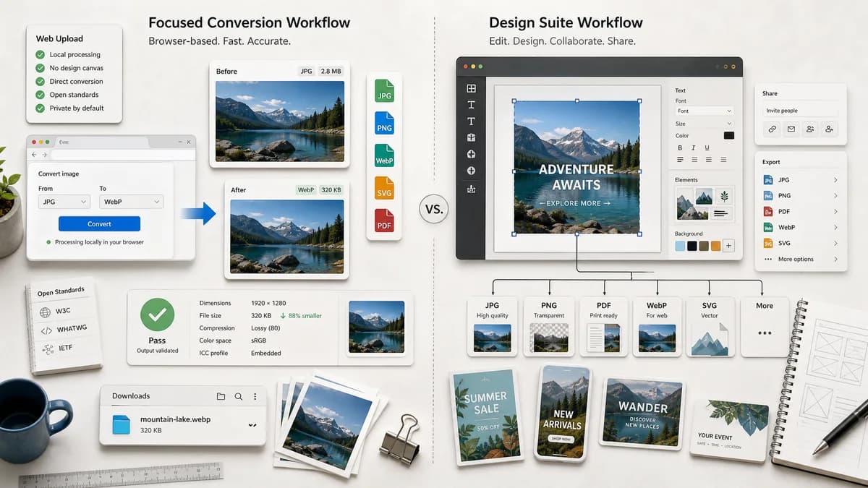Open folder icon in Downloads panel

point(221,396)
